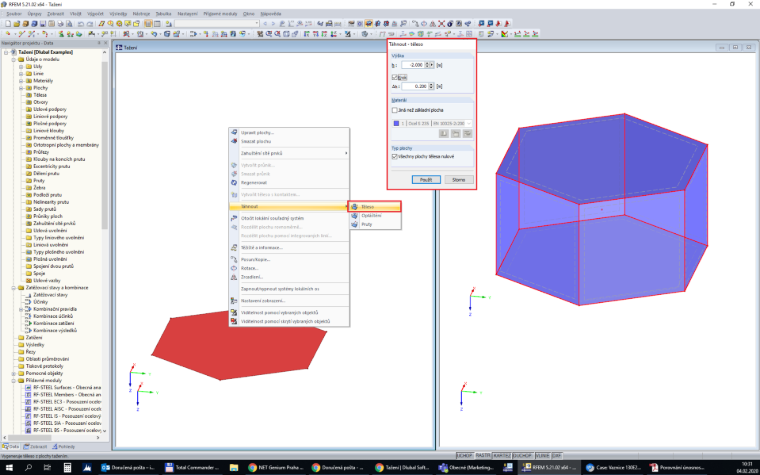Toggle OUCHOP in status bar
This screenshot has width=760, height=475.
tap(522, 456)
